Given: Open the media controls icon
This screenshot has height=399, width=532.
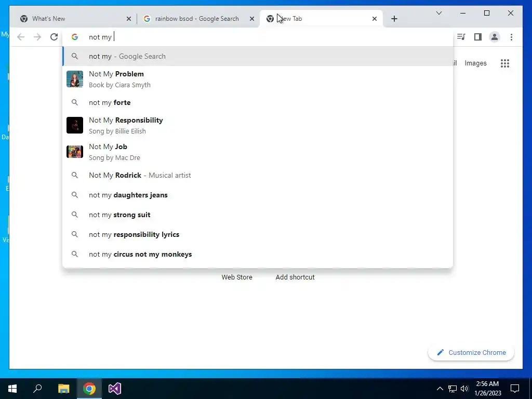Looking at the screenshot, I should pos(461,37).
